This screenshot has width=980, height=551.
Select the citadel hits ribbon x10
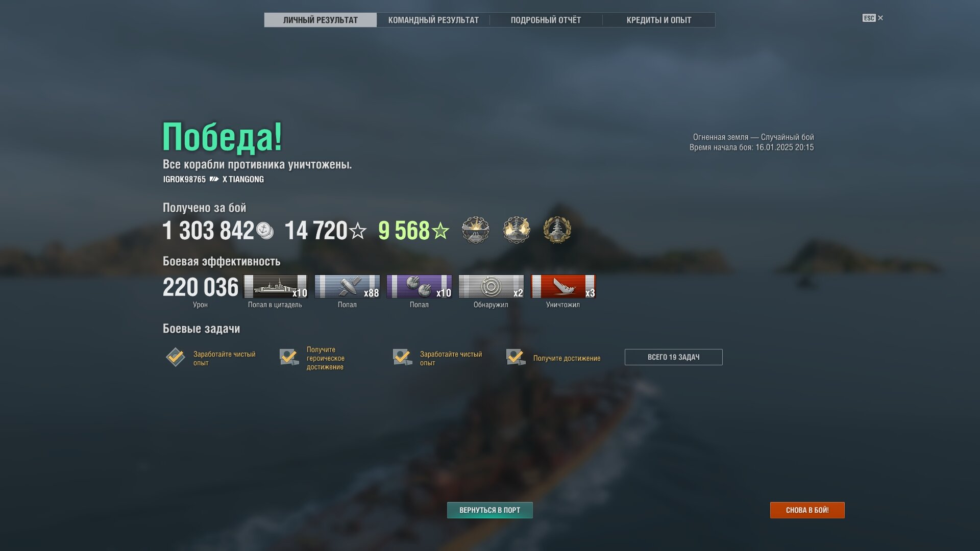pos(276,287)
